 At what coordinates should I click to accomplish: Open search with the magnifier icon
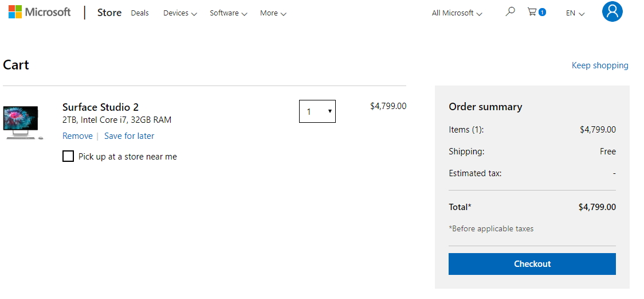click(x=510, y=11)
